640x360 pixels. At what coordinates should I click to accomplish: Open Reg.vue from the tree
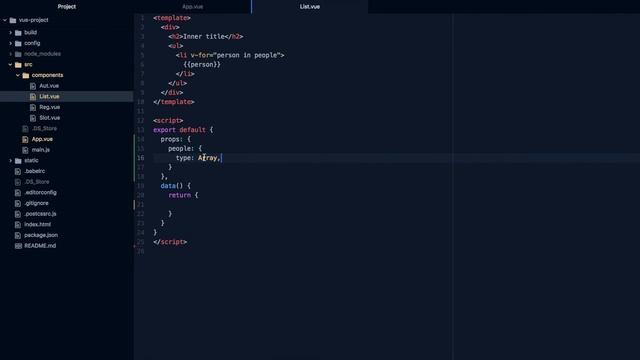[x=50, y=107]
